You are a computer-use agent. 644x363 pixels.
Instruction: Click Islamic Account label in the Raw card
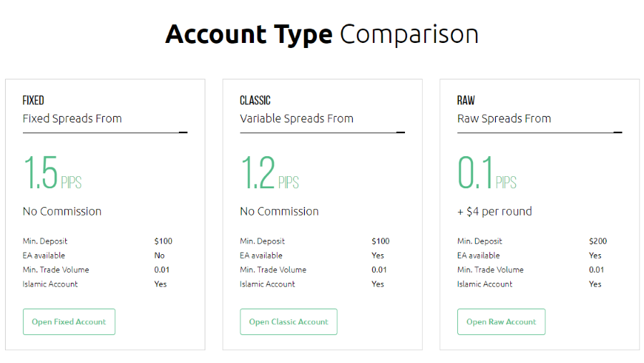484,284
